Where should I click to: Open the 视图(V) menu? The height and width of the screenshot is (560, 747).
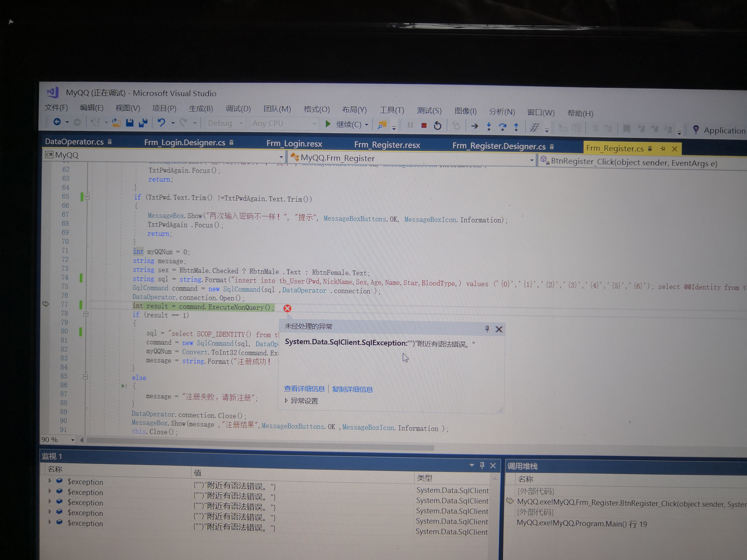coord(128,108)
